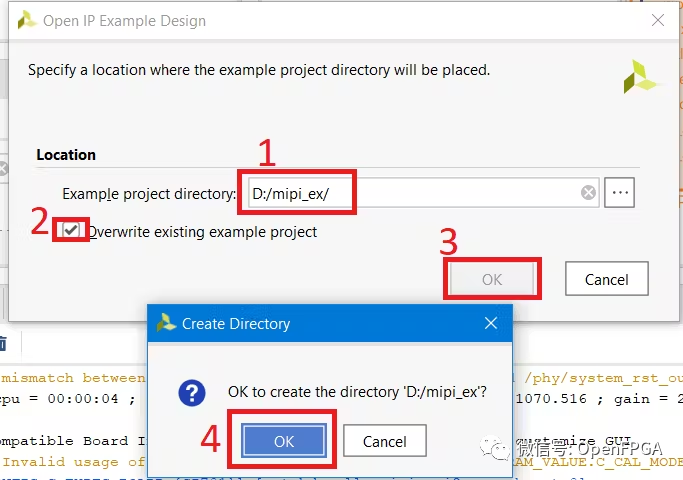Cancel the Open IP Example Design dialog
683x480 pixels.
607,279
